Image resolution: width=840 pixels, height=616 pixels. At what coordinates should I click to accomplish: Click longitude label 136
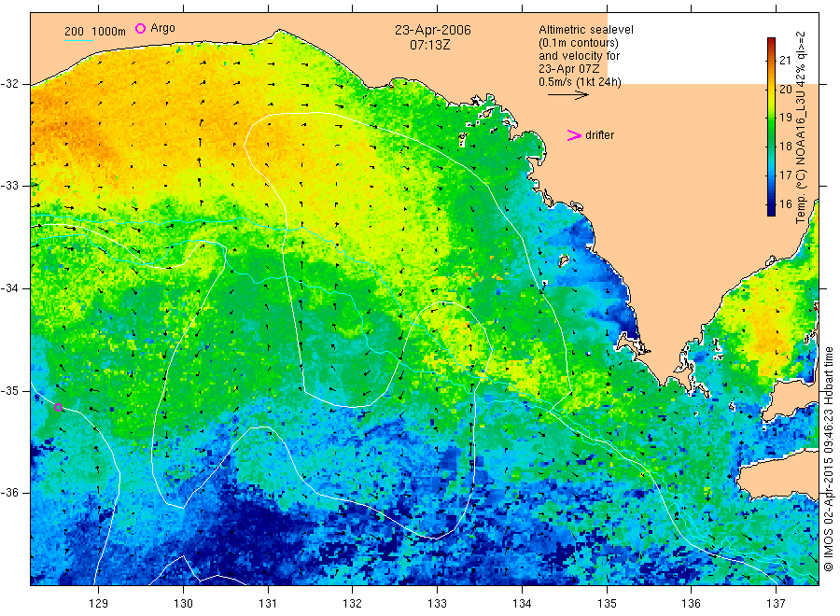click(x=691, y=604)
